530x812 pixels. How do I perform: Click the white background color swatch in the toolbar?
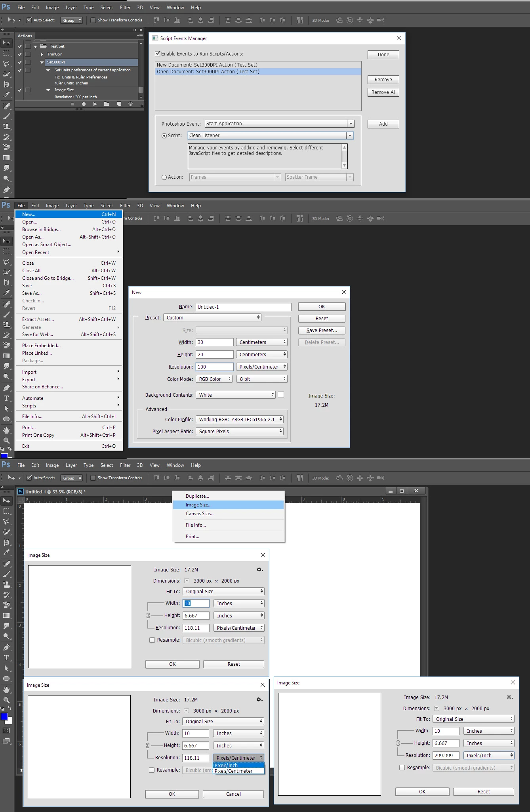10,720
